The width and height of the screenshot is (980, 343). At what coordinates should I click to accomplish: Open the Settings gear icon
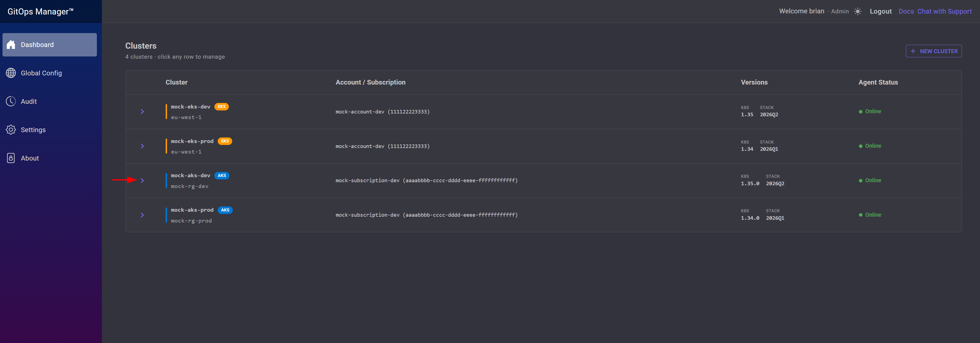tap(11, 130)
